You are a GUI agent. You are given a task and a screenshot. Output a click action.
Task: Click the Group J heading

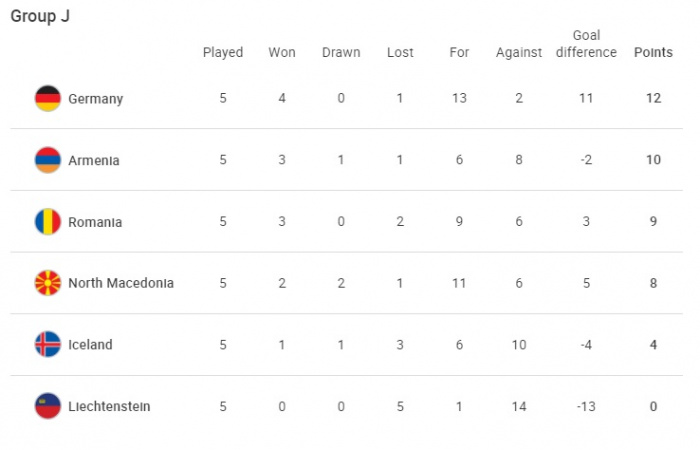[40, 16]
